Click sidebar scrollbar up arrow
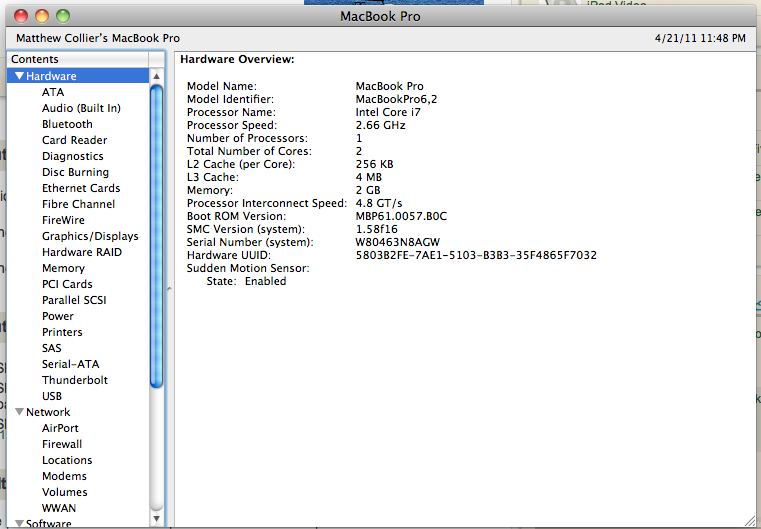Image resolution: width=761 pixels, height=529 pixels. pos(156,76)
